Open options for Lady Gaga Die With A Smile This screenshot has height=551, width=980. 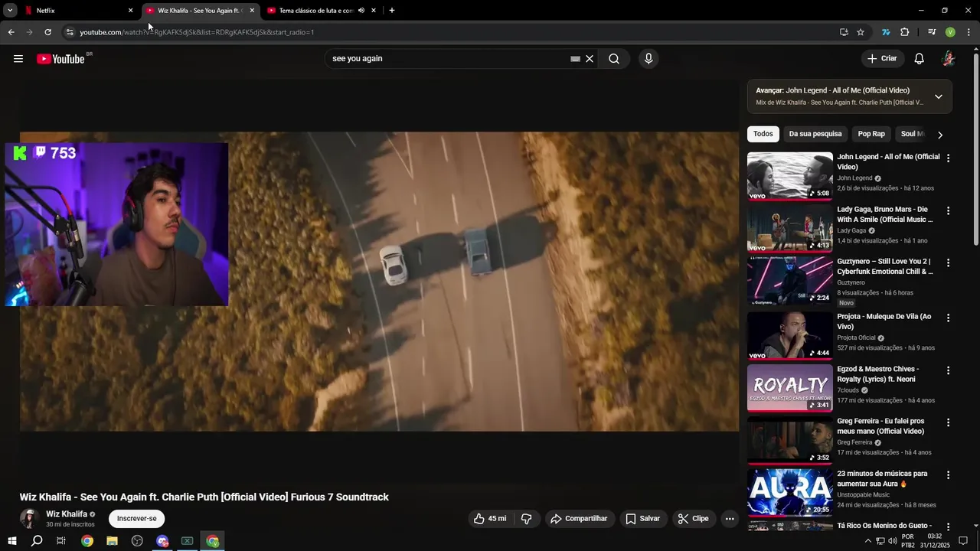[949, 210]
